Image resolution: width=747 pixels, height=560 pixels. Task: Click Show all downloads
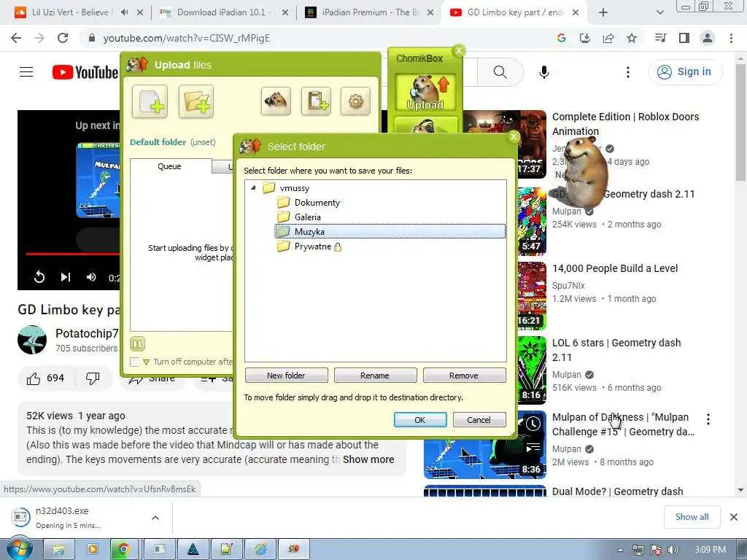coord(692,517)
